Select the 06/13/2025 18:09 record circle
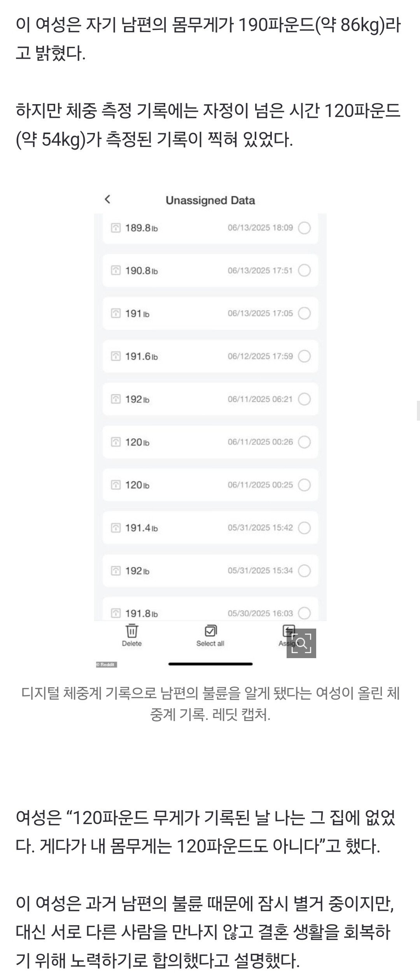Screen dimensions: 420x980 (304, 228)
